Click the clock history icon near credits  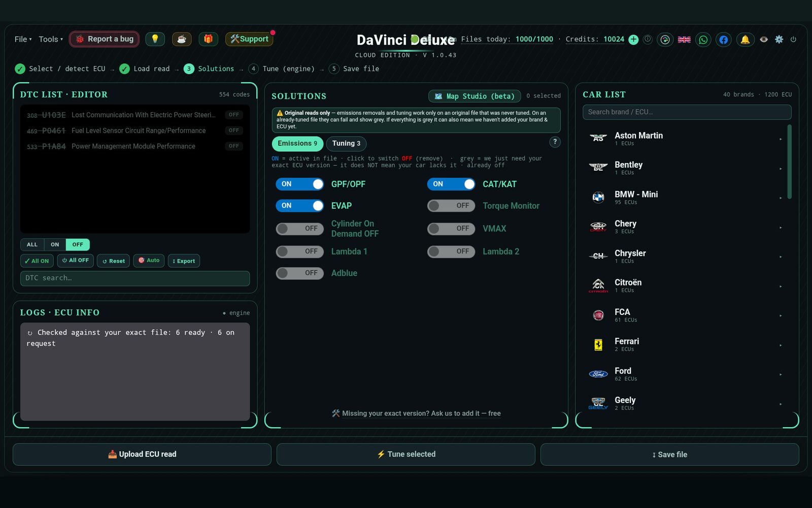click(x=648, y=39)
